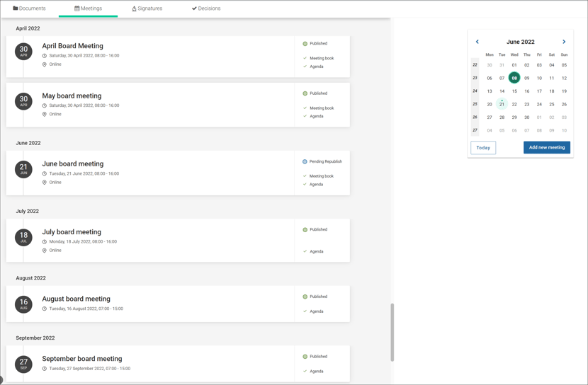
Task: Open the Documents tab
Action: (29, 8)
